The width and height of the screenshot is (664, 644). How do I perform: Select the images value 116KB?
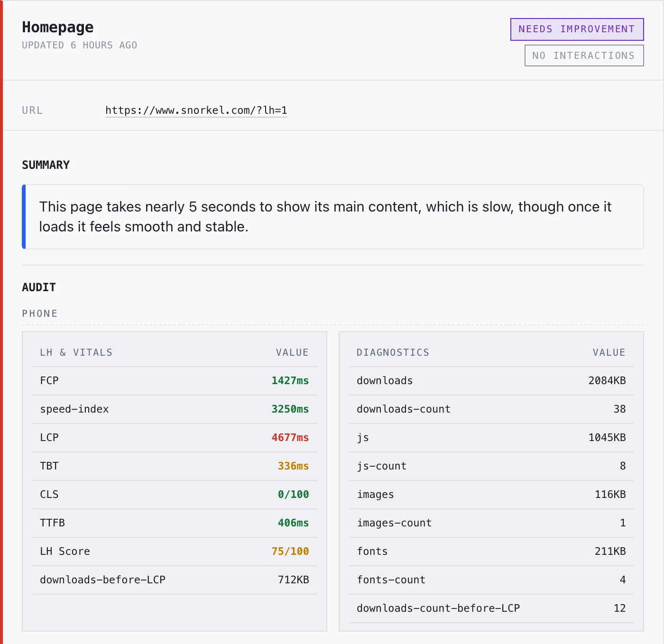point(610,495)
